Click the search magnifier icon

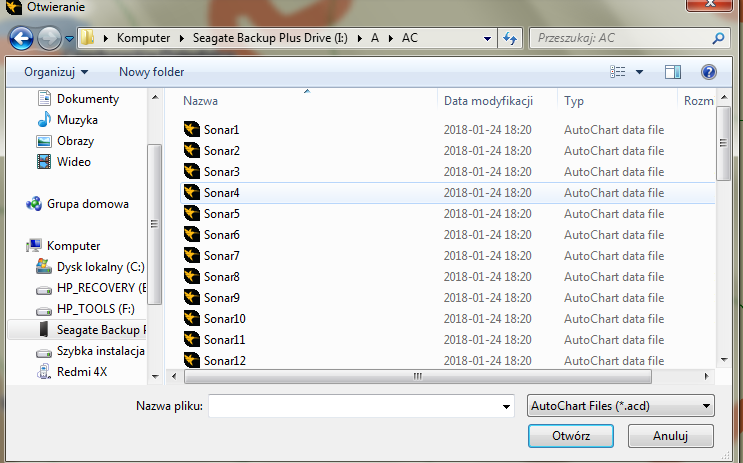coord(718,38)
